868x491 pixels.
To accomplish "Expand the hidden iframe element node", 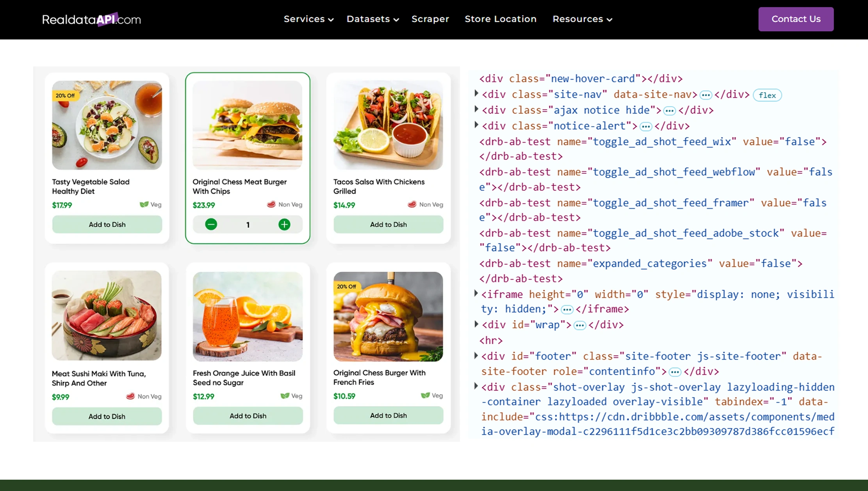I will 476,293.
